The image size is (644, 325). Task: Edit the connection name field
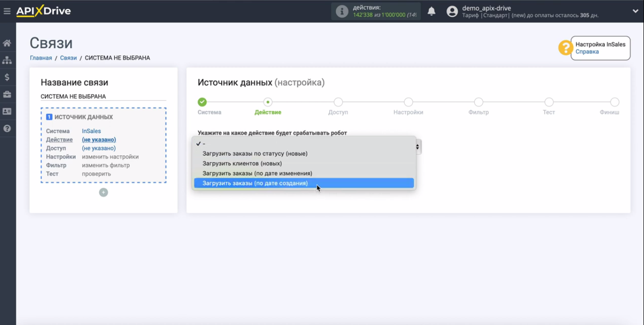tap(103, 97)
